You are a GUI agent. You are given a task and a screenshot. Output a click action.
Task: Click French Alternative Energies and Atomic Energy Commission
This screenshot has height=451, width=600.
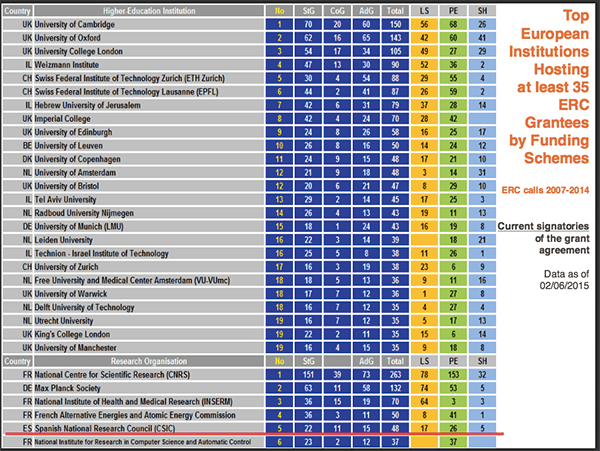(135, 415)
